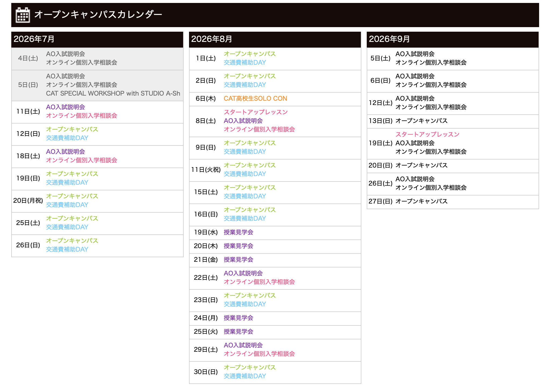Viewport: 545px width, 392px height.
Task: Click 交通費補助DAY for July 26
Action: coord(67,249)
